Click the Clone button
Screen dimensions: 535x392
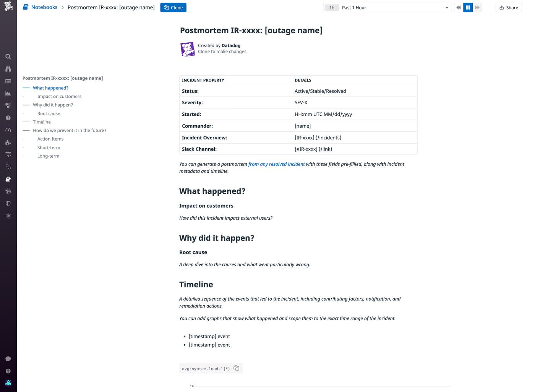173,7
